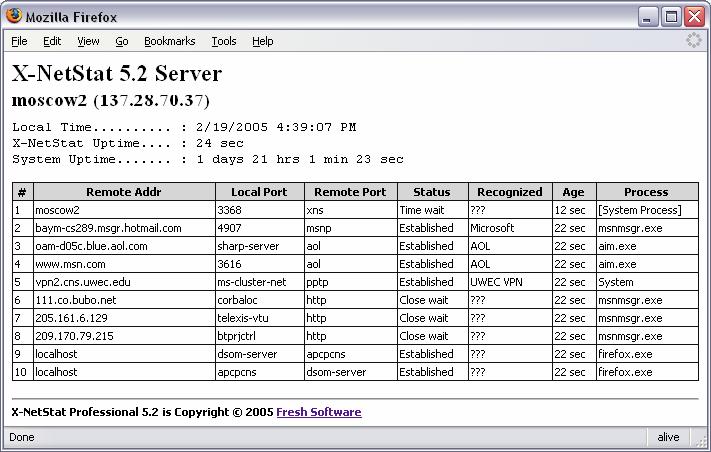The height and width of the screenshot is (452, 711).
Task: Click the copyright text in footer
Action: coord(142,412)
